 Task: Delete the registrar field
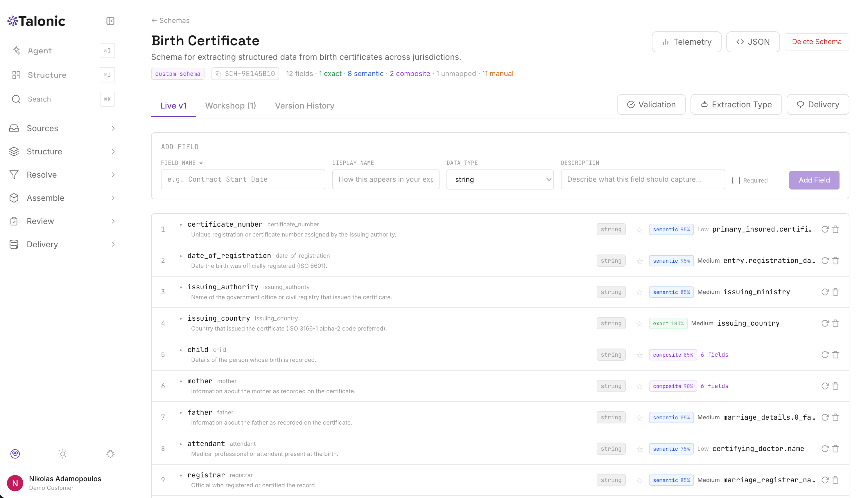pyautogui.click(x=835, y=480)
